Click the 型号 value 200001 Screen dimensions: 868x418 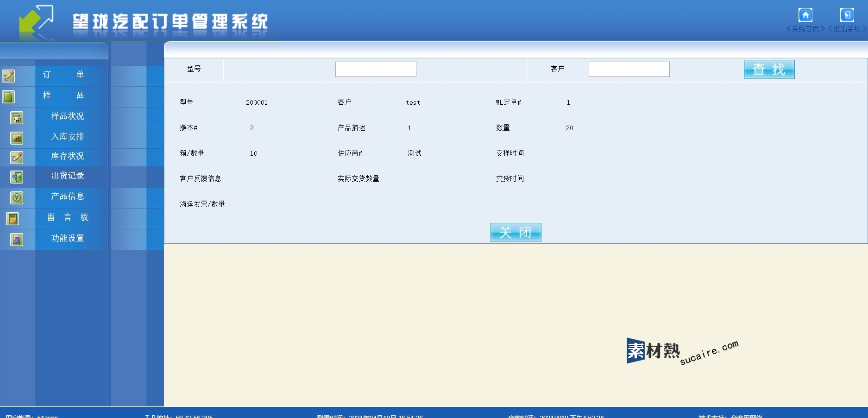(x=257, y=102)
